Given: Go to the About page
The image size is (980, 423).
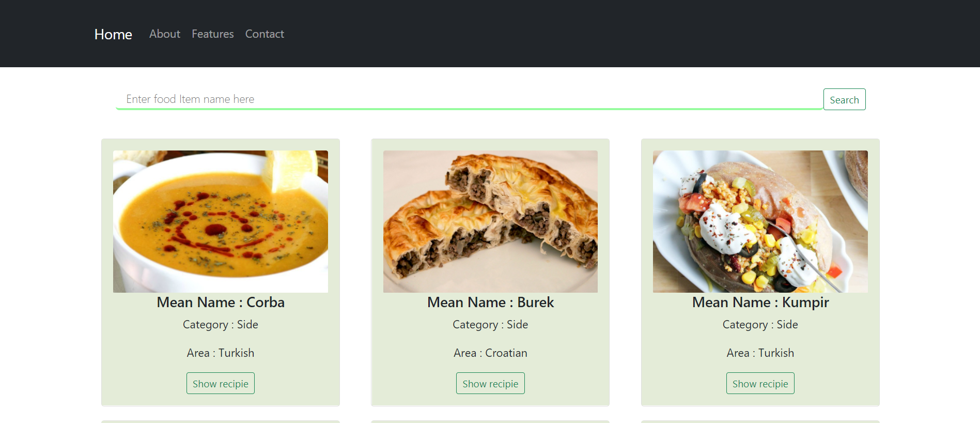Looking at the screenshot, I should 165,34.
